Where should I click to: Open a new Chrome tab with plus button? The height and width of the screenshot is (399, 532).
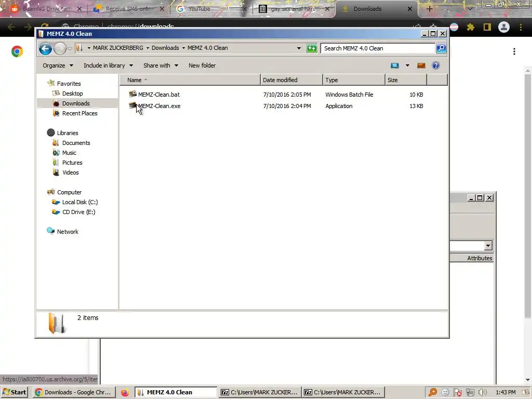pyautogui.click(x=429, y=9)
